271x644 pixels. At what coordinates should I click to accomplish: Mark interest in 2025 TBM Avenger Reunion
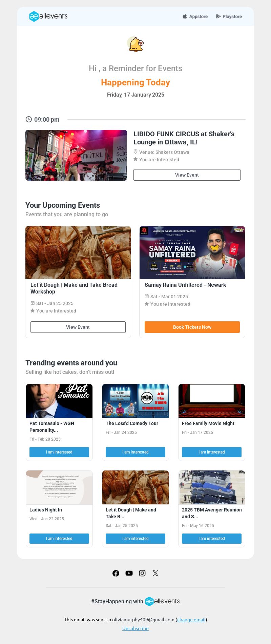[x=212, y=539]
